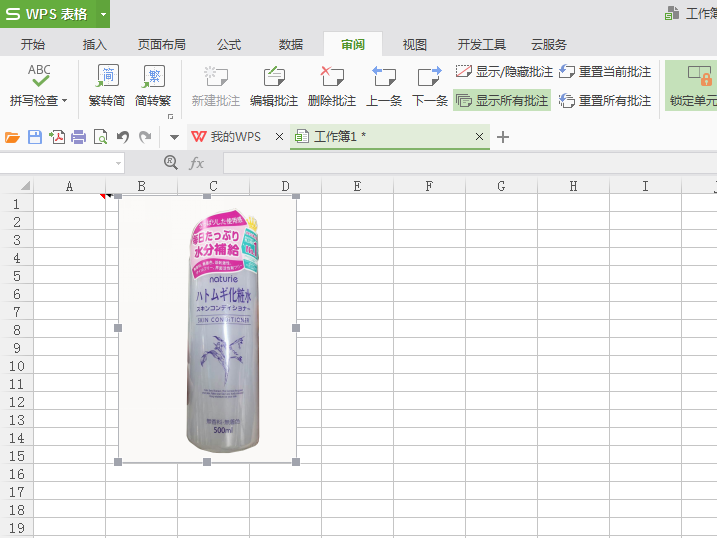Click the undo arrow icon

pos(123,137)
